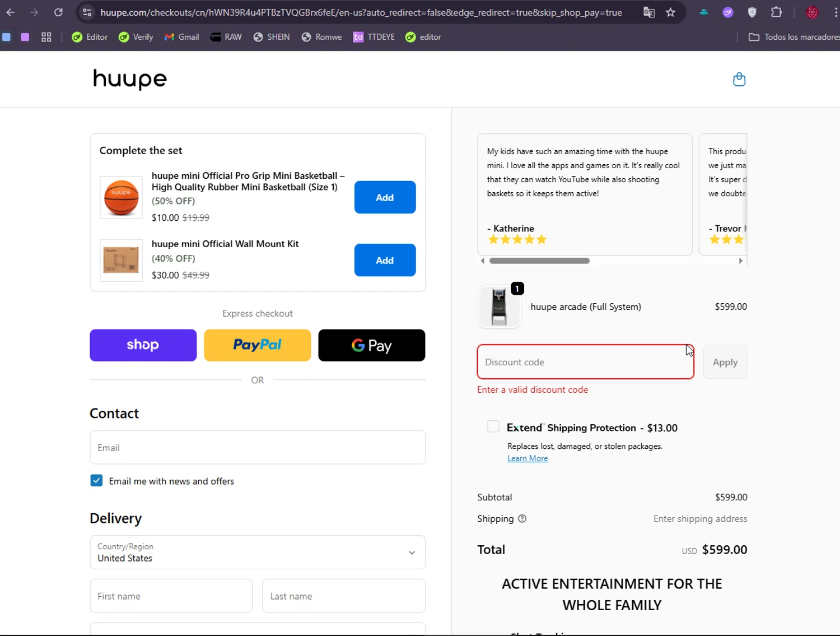Click the red profile avatar icon

(812, 12)
